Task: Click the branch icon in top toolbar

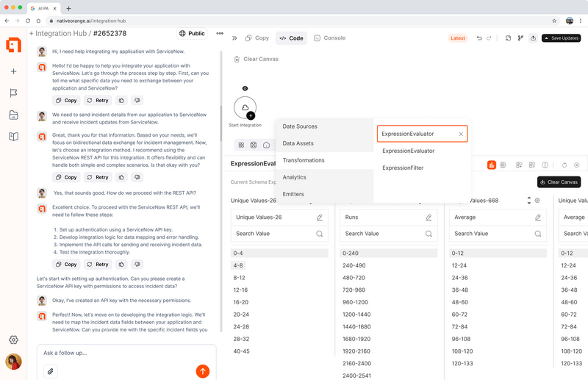Action: (x=520, y=38)
